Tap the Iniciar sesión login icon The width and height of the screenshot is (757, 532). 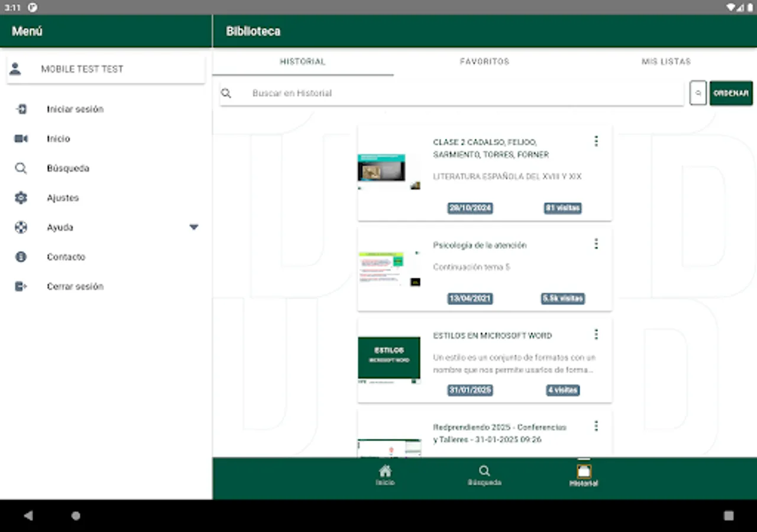click(x=21, y=109)
